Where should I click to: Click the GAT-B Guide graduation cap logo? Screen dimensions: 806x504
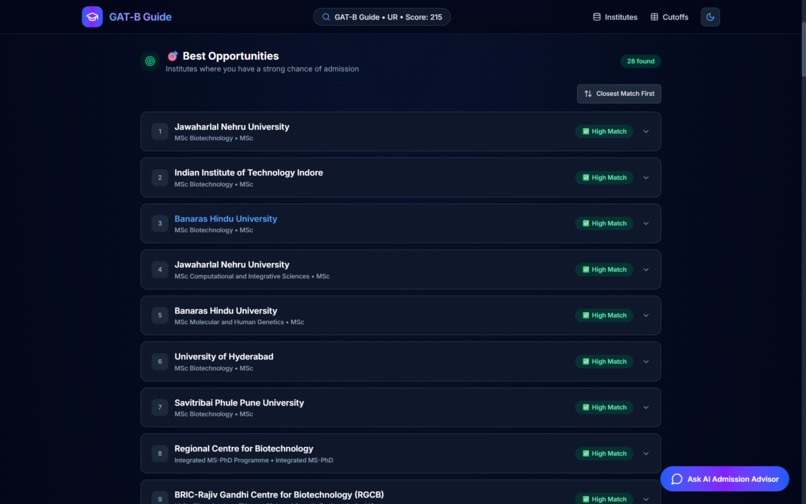92,17
